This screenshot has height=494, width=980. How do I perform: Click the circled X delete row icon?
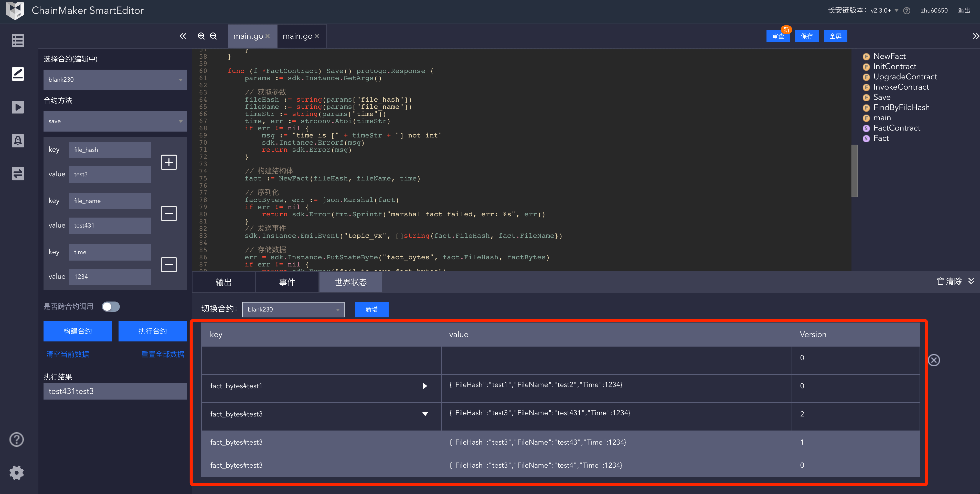934,360
